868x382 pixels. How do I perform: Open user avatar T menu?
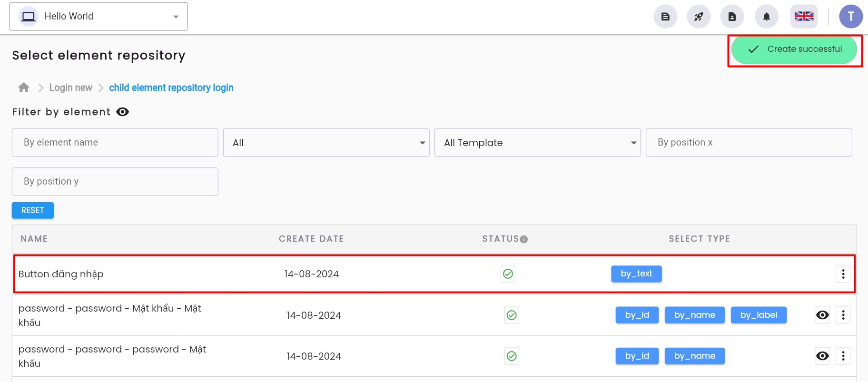pyautogui.click(x=851, y=17)
